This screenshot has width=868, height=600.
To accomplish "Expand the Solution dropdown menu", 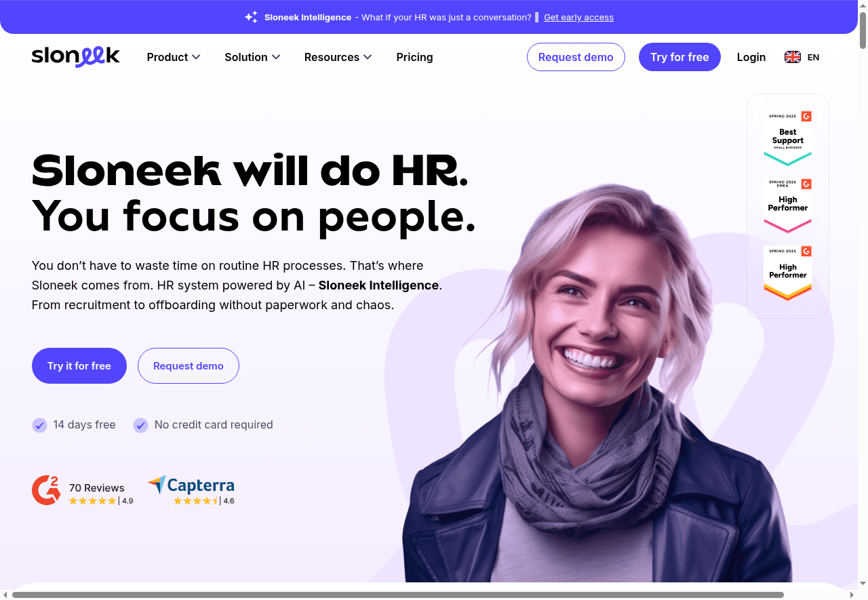I will point(252,57).
